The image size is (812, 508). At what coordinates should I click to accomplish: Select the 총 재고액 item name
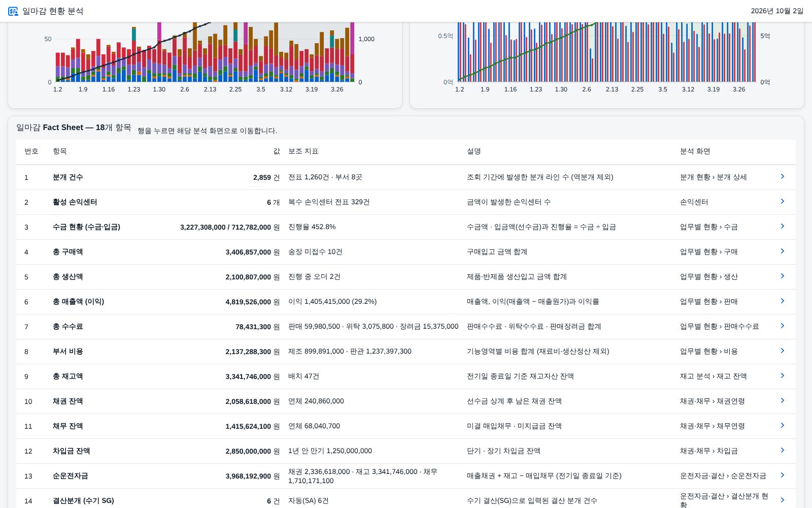[x=68, y=376]
